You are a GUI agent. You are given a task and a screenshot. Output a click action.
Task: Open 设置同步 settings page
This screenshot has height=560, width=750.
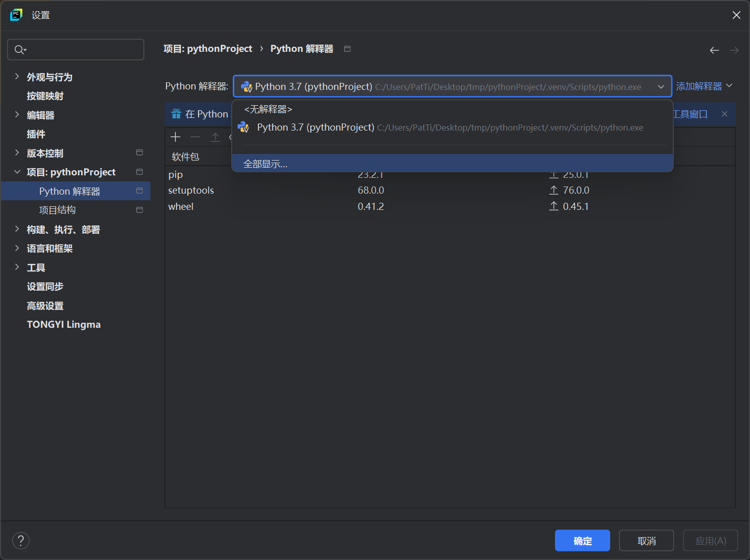45,287
